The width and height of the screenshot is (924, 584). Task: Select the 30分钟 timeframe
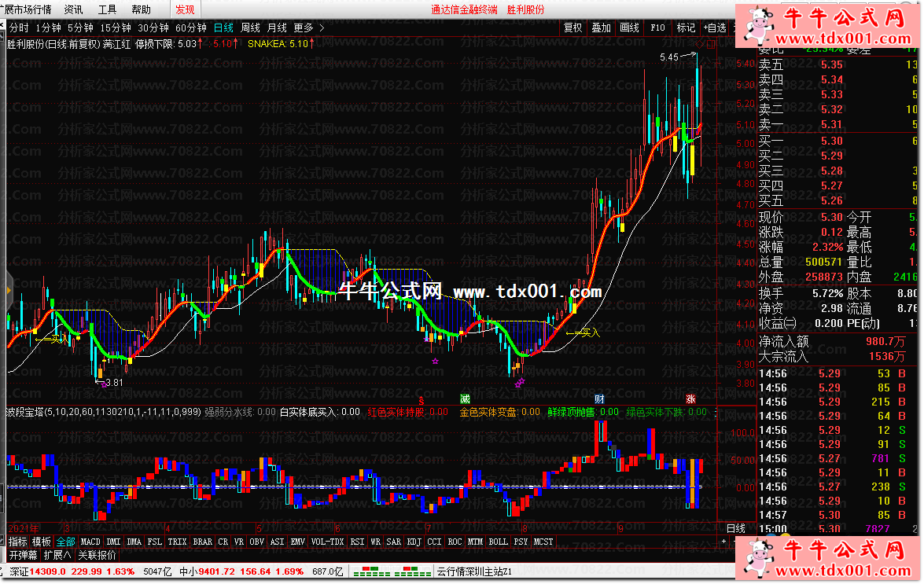coord(153,28)
